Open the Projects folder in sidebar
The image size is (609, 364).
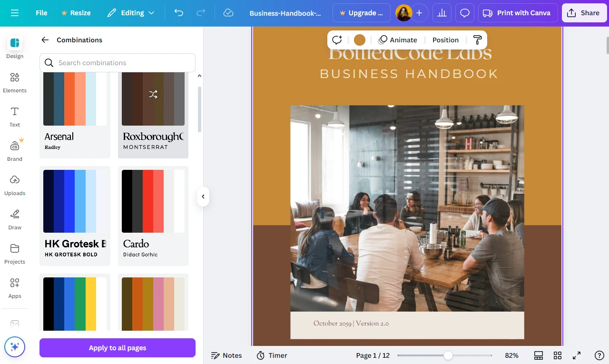15,254
